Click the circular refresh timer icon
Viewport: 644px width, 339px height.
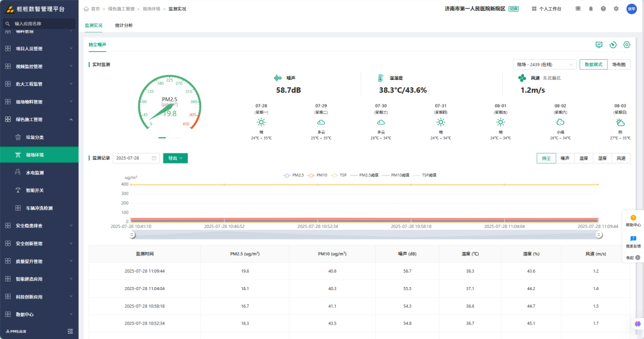(613, 45)
